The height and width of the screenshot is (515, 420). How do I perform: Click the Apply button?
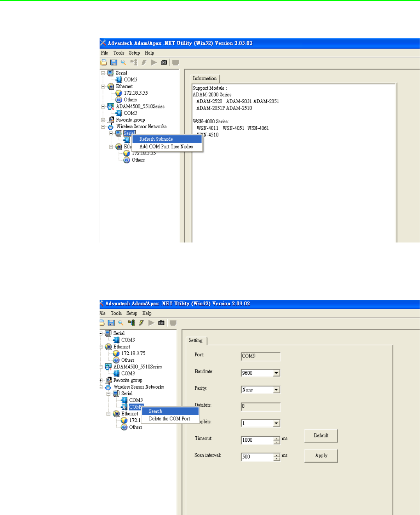tap(321, 456)
